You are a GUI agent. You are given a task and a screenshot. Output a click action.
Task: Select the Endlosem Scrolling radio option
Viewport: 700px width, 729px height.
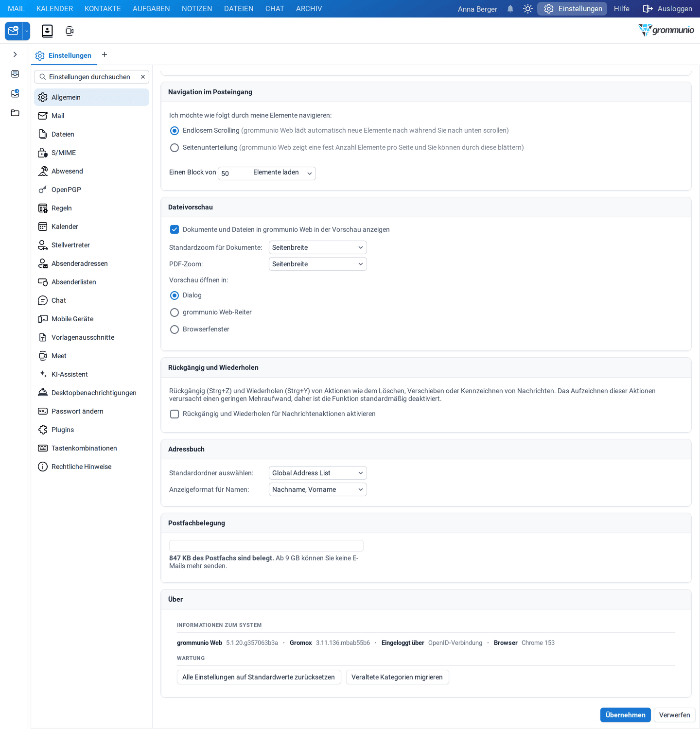pyautogui.click(x=175, y=131)
